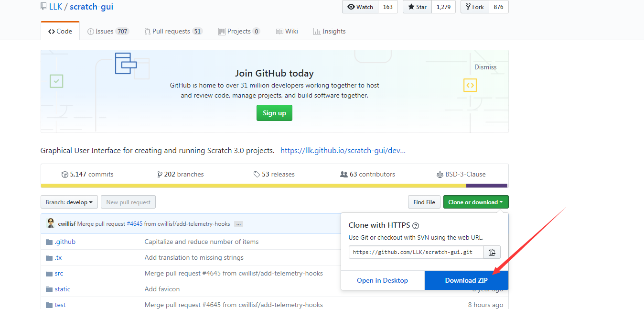Open the static folder
Image resolution: width=644 pixels, height=309 pixels.
coord(63,289)
